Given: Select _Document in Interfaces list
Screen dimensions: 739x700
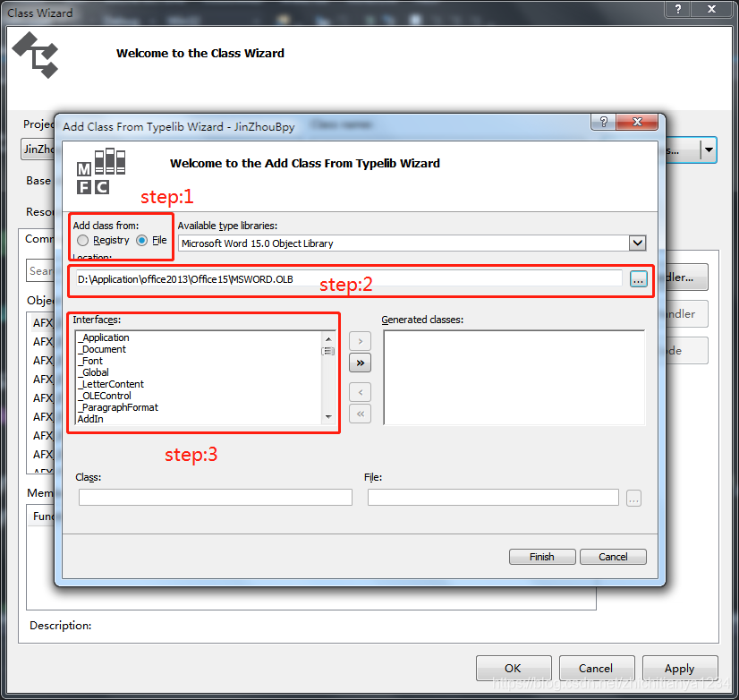Looking at the screenshot, I should tap(102, 349).
